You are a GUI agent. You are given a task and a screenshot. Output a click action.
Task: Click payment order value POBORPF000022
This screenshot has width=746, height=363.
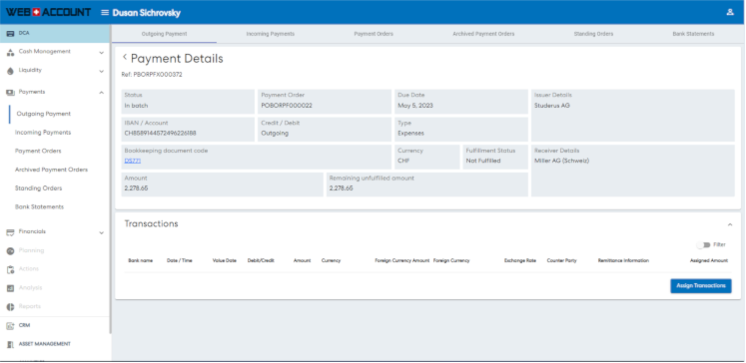(286, 106)
